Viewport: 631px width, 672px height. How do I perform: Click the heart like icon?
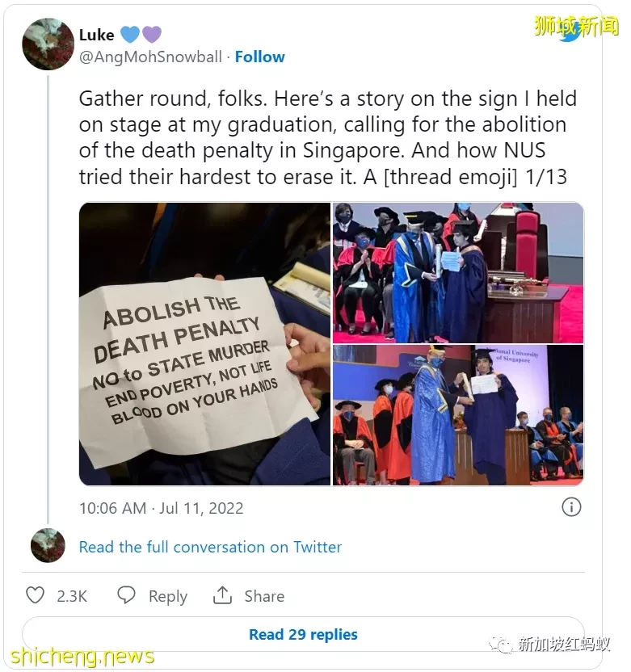tap(36, 595)
